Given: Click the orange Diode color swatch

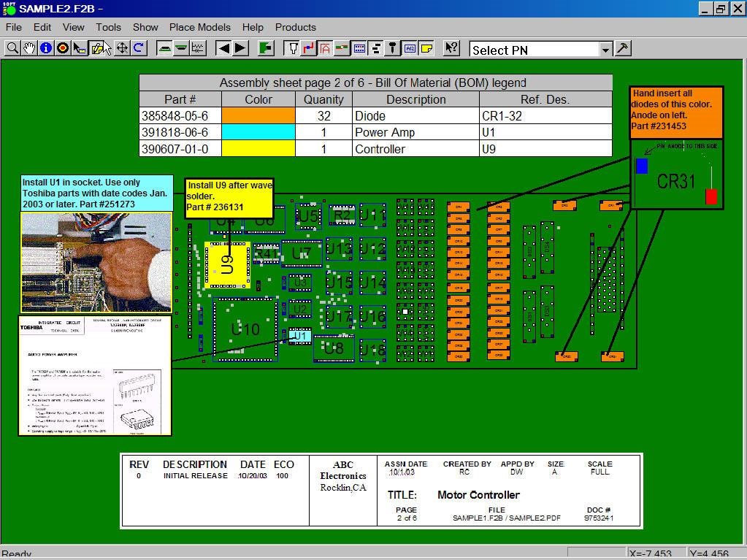Looking at the screenshot, I should (x=258, y=115).
